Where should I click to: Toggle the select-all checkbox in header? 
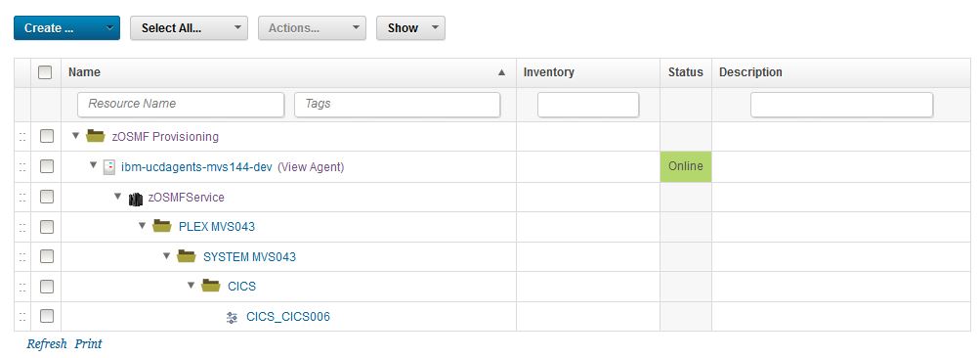(45, 72)
